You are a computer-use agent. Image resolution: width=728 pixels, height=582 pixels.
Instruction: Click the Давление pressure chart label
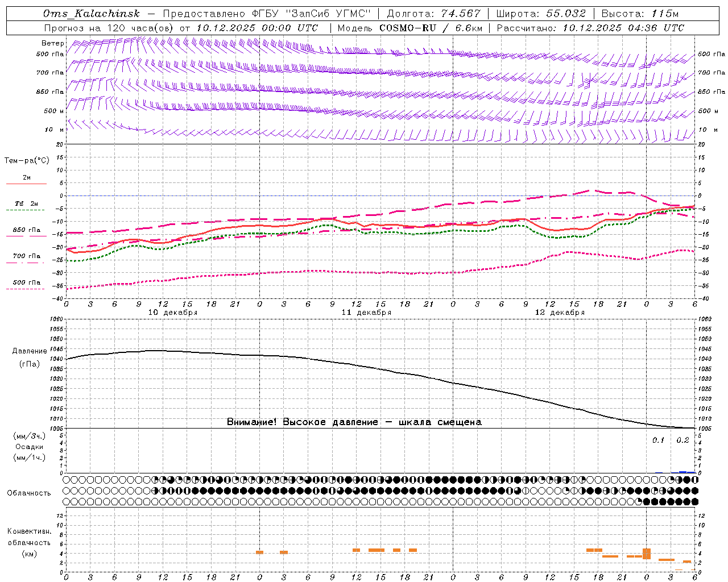[x=30, y=351]
